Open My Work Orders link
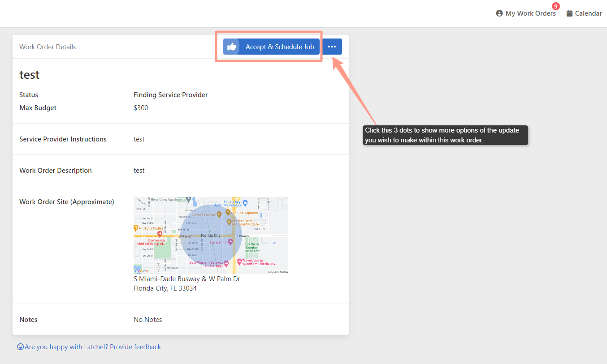Viewport: 607px width, 364px height. tap(530, 13)
